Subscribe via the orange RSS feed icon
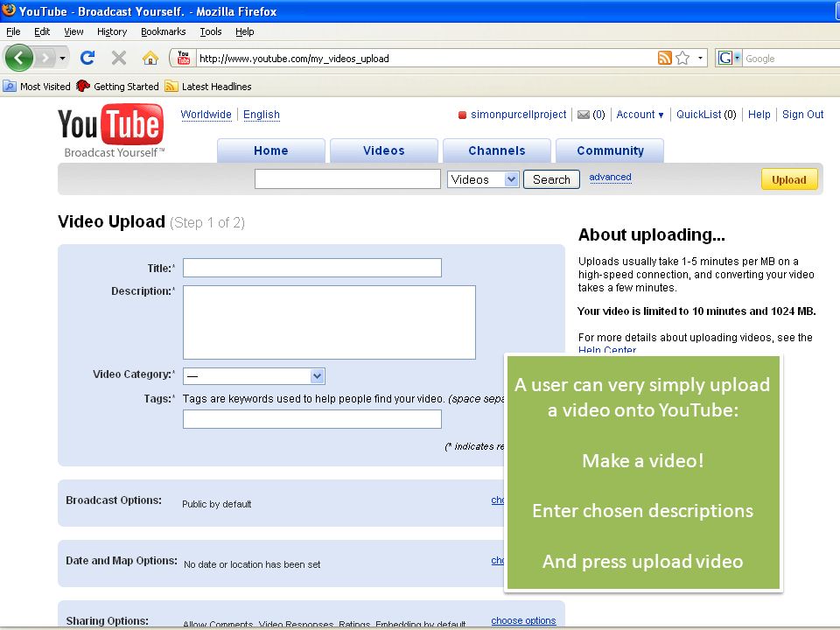The width and height of the screenshot is (840, 630). [x=664, y=58]
